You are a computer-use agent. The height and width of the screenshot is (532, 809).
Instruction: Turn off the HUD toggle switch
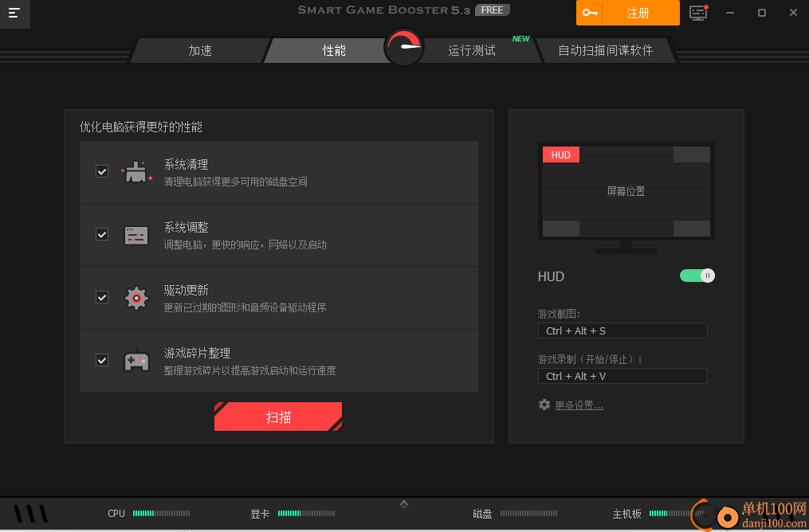pos(697,276)
